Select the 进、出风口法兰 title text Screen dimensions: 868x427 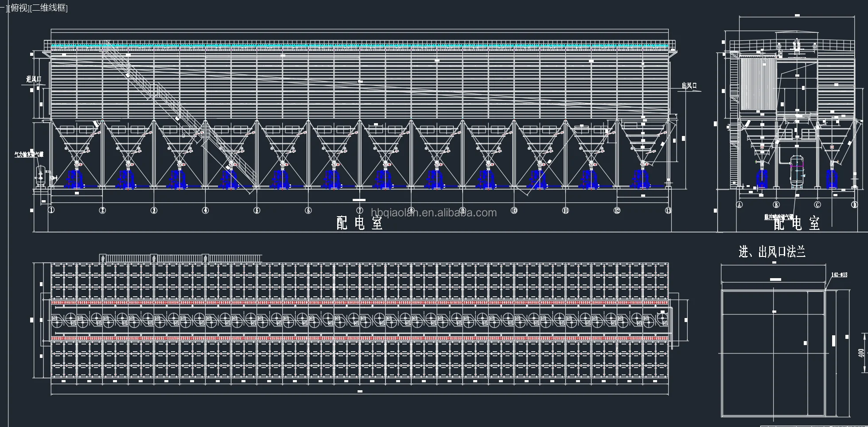[771, 252]
